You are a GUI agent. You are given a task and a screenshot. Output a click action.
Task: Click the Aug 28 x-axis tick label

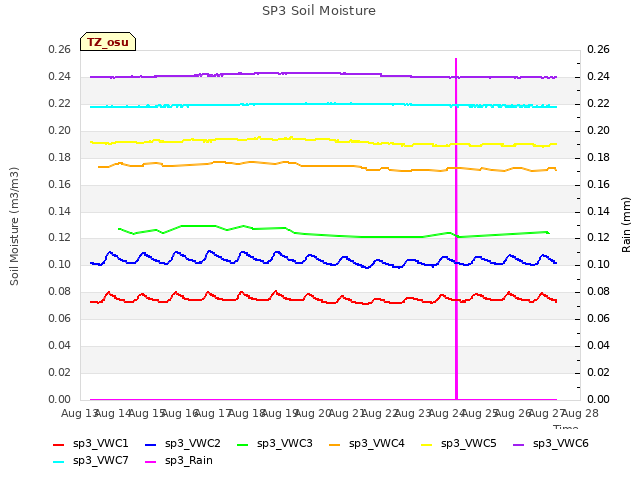click(580, 414)
